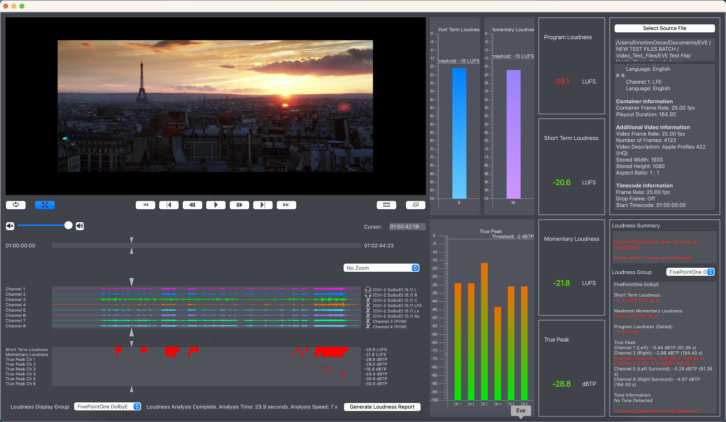Image resolution: width=726 pixels, height=422 pixels.
Task: Click the timecode overlay display icon
Action: point(386,205)
